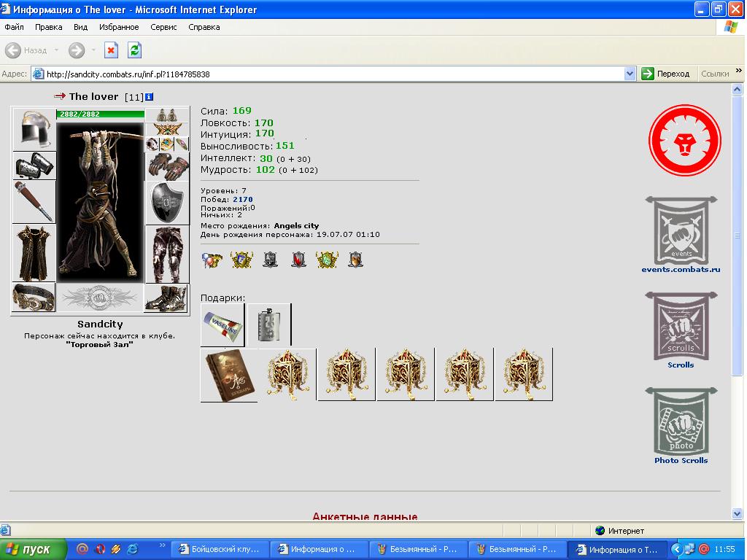This screenshot has width=747, height=560.
Task: Expand the Forward button history dropdown
Action: click(x=93, y=50)
